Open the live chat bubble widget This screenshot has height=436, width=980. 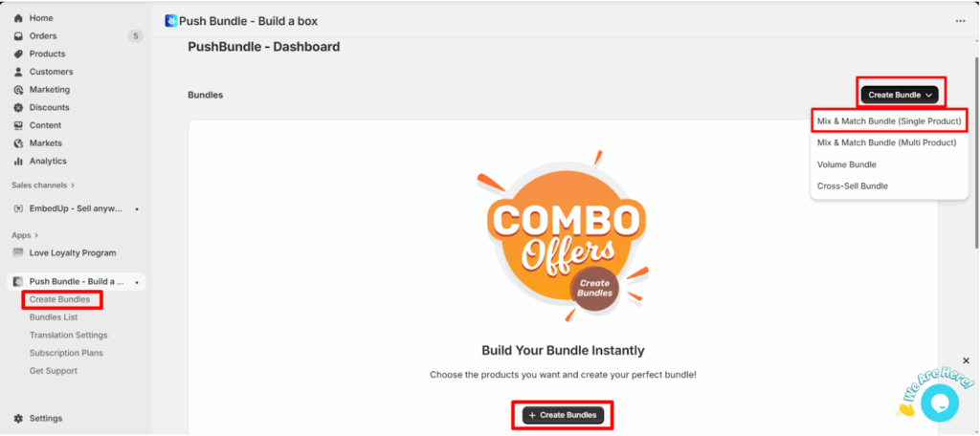click(939, 403)
